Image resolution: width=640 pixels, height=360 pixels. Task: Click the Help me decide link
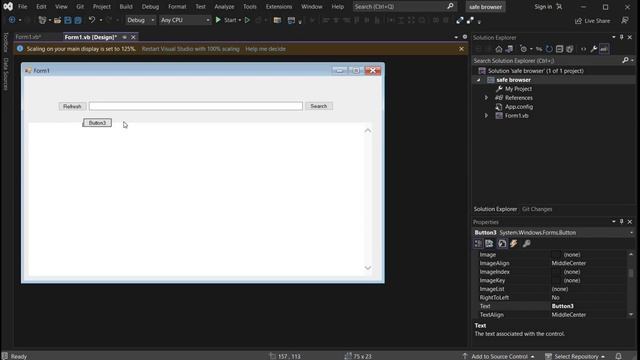click(265, 49)
